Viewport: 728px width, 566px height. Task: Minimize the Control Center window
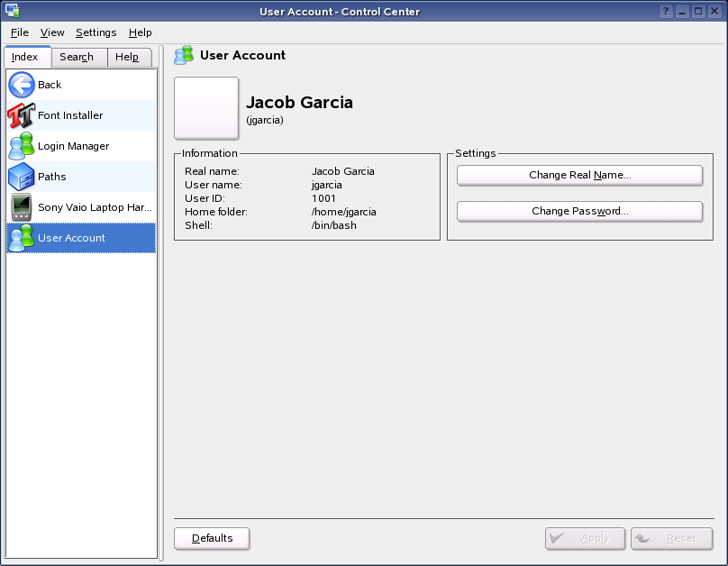pos(682,11)
